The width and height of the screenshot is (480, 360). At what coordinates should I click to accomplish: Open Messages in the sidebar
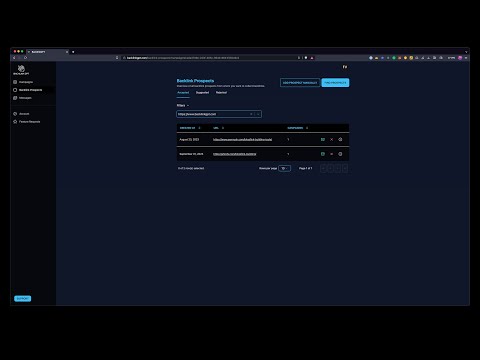(x=23, y=98)
